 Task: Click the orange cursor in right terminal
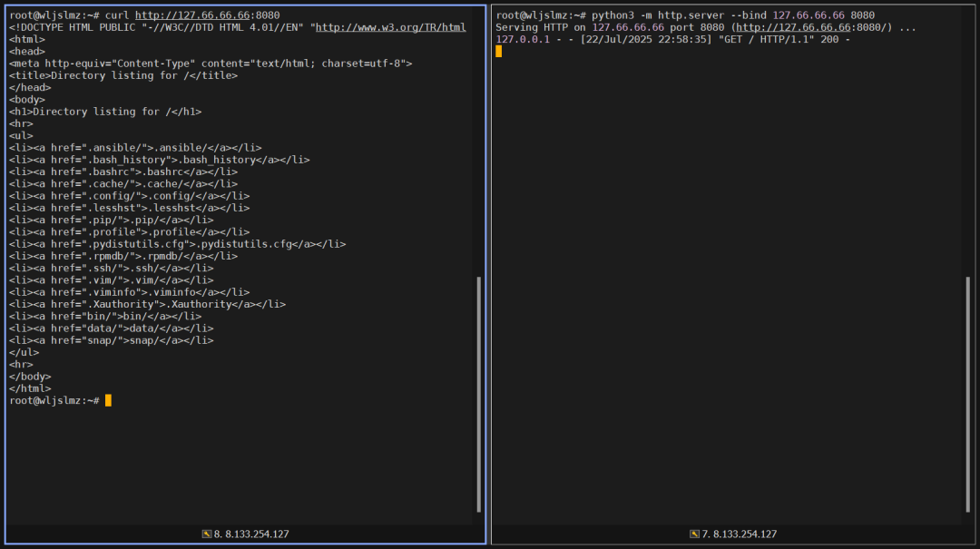click(x=498, y=51)
